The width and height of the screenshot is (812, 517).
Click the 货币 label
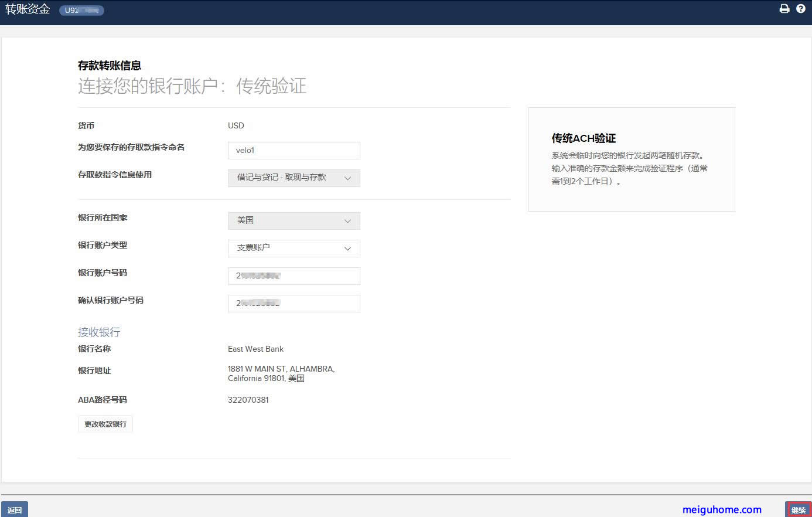pos(86,125)
